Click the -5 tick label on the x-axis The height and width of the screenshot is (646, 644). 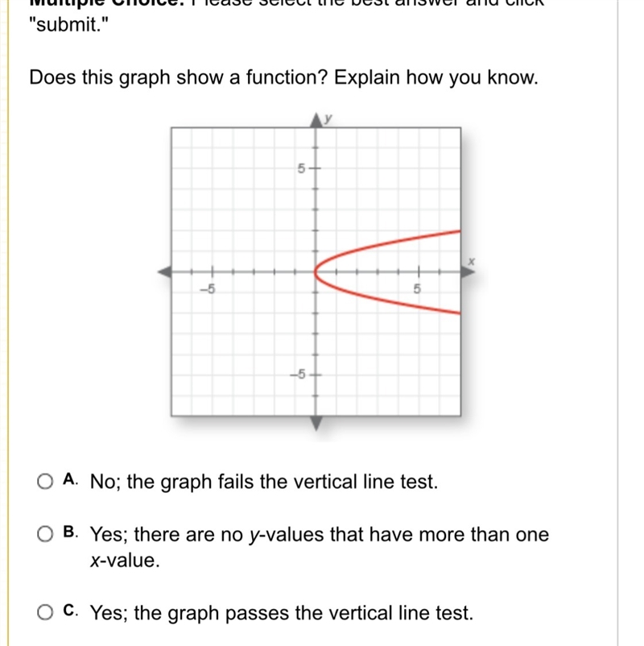[208, 289]
